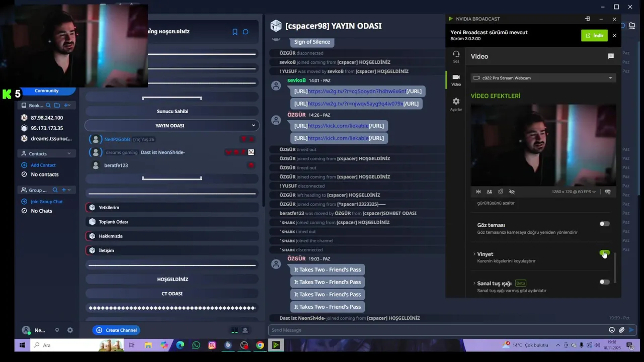
Task: Open the first w2g.tv link from sevkoB
Action: 357,92
